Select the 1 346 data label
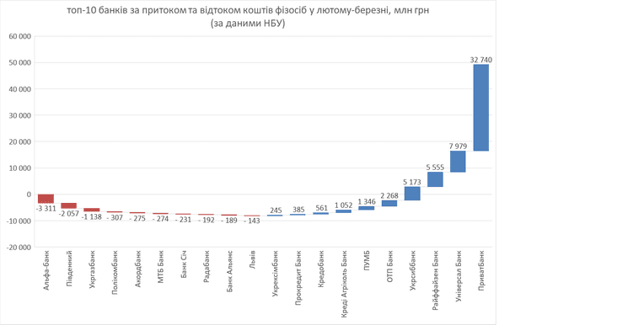The image size is (644, 325). (x=367, y=201)
